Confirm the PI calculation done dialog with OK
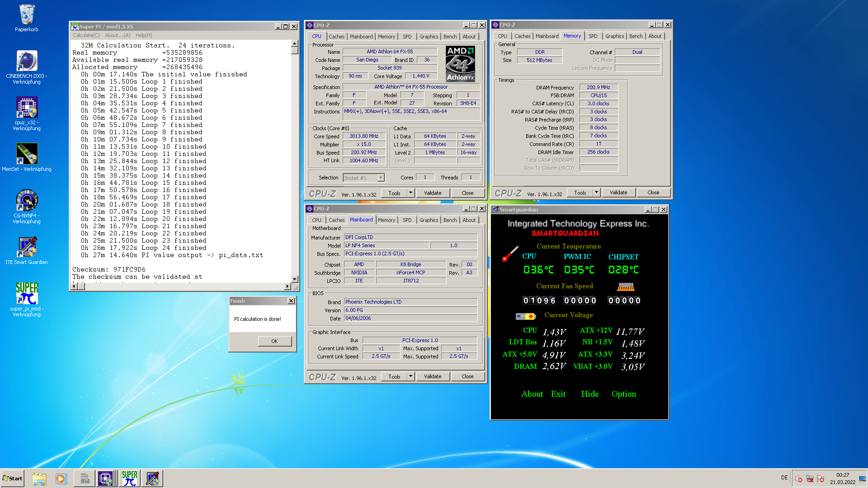Viewport: 868px width, 488px height. click(x=274, y=341)
